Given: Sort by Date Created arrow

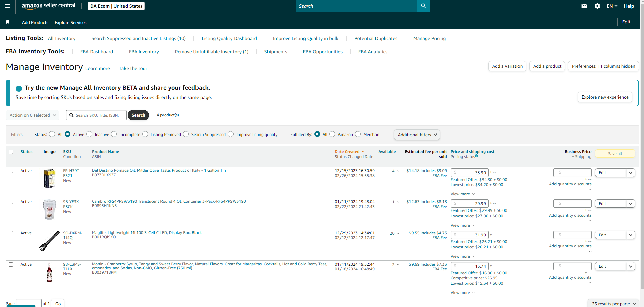Looking at the screenshot, I should coord(363,152).
